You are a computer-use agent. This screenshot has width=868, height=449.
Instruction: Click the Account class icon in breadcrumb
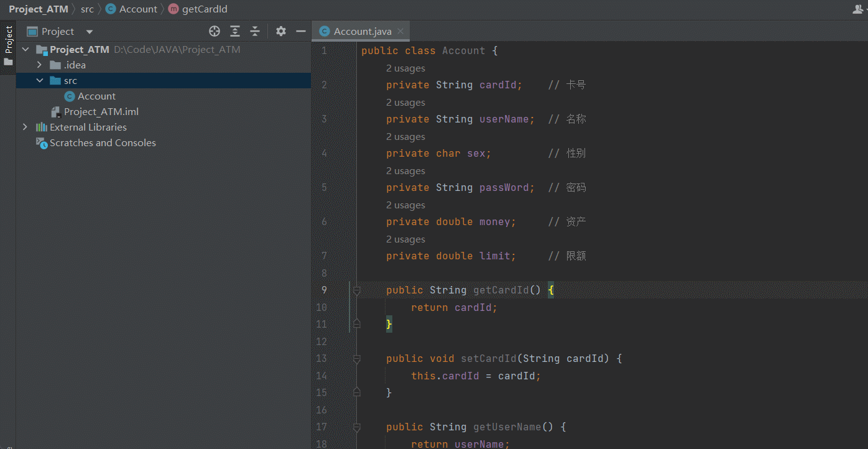111,9
